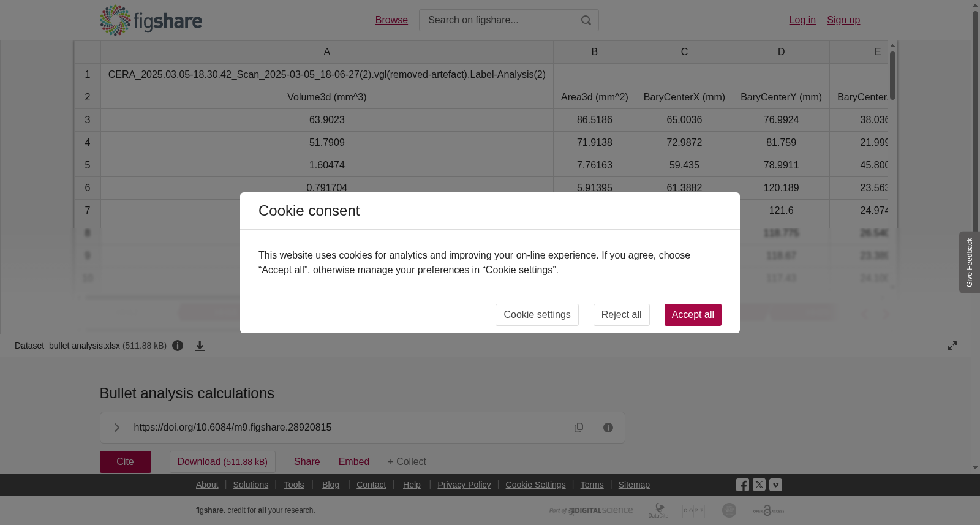This screenshot has width=980, height=525.
Task: Enter fullscreen preview with expand icon
Action: 952,346
